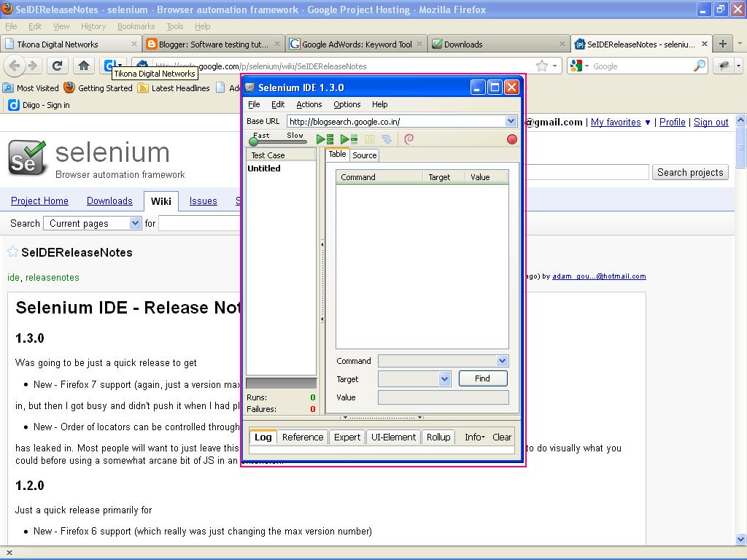The image size is (747, 560).
Task: Expand the Command combo box dropdown
Action: tap(502, 361)
